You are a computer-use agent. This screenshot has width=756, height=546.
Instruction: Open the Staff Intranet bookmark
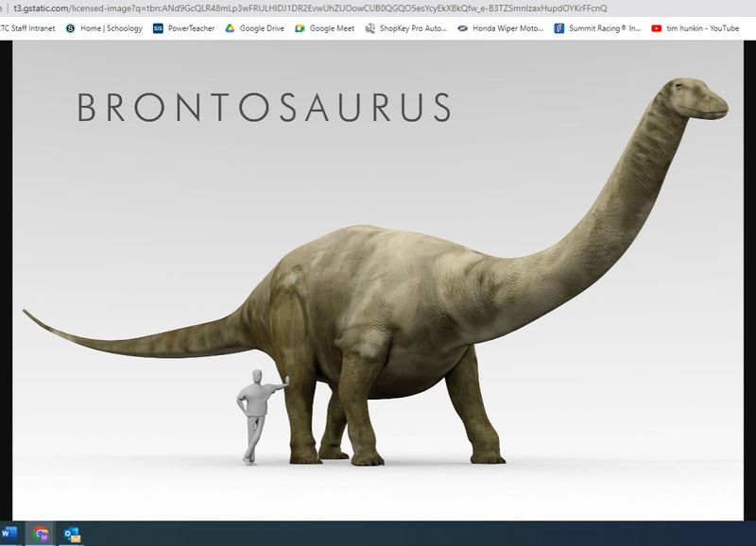pos(27,28)
